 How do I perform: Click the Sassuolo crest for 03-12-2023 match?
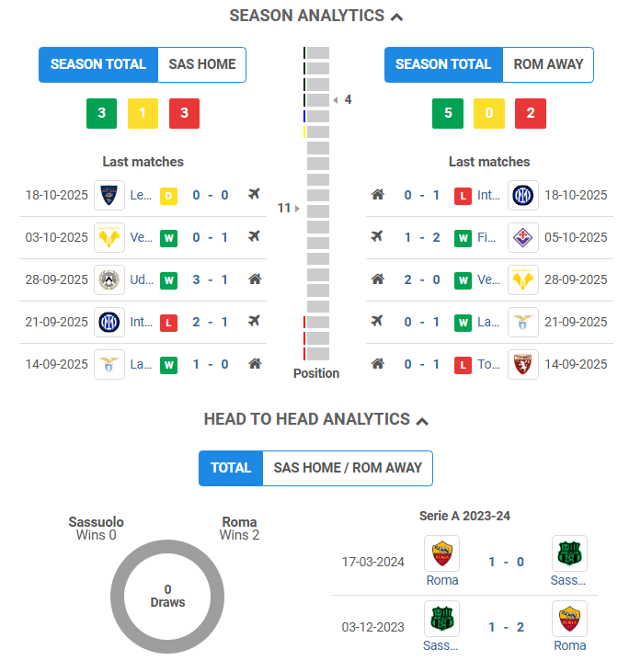[x=442, y=619]
